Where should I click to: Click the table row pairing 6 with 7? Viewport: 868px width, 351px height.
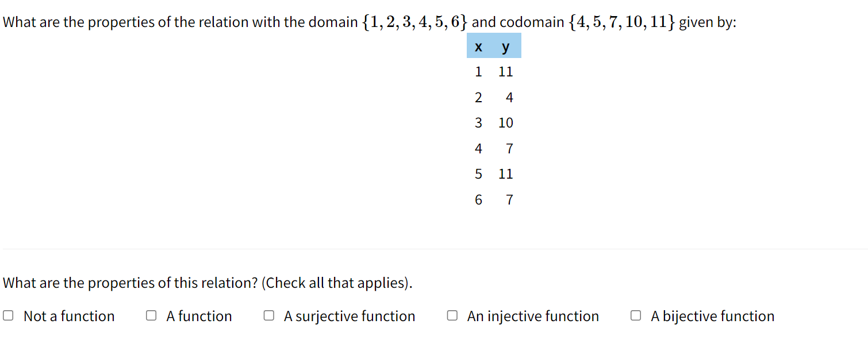(x=492, y=199)
